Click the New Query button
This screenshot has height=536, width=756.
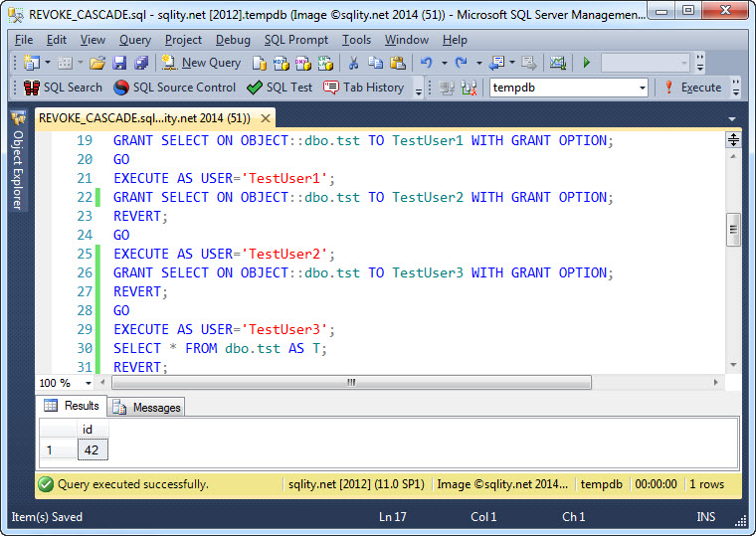pyautogui.click(x=201, y=63)
